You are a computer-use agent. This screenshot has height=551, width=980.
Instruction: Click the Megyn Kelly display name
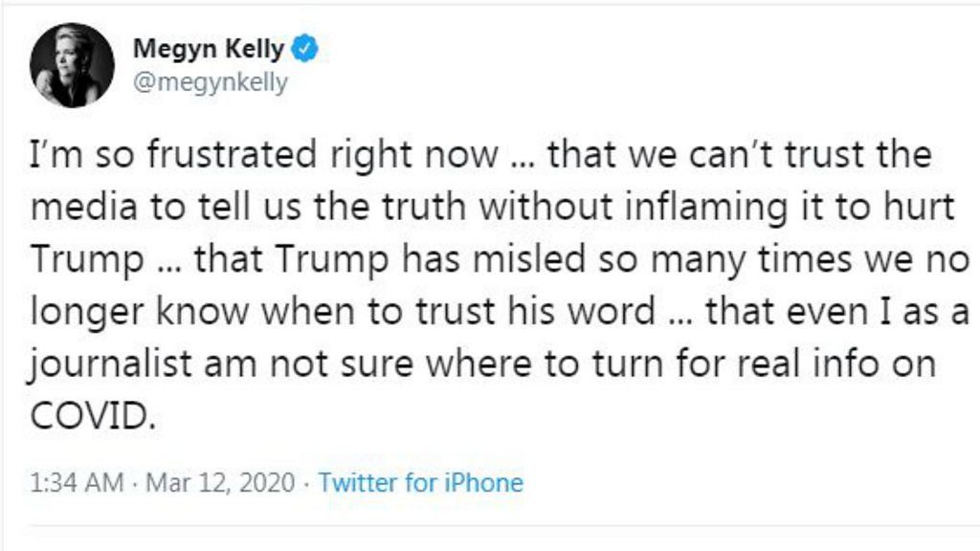pyautogui.click(x=207, y=49)
